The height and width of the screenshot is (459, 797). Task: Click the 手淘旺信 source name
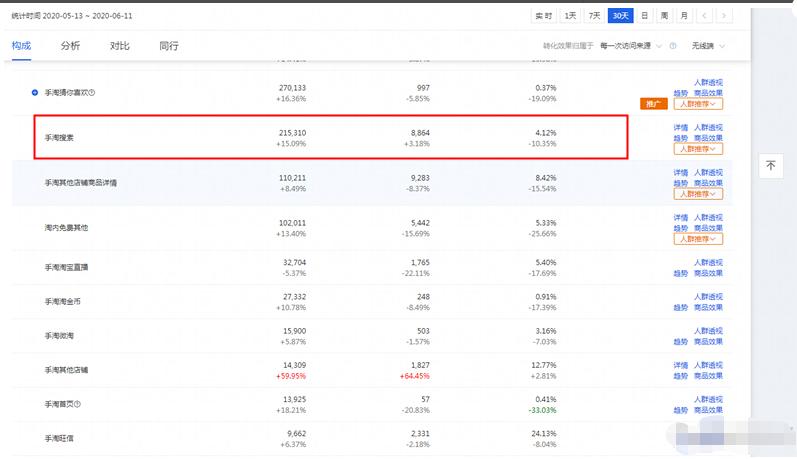pos(59,438)
